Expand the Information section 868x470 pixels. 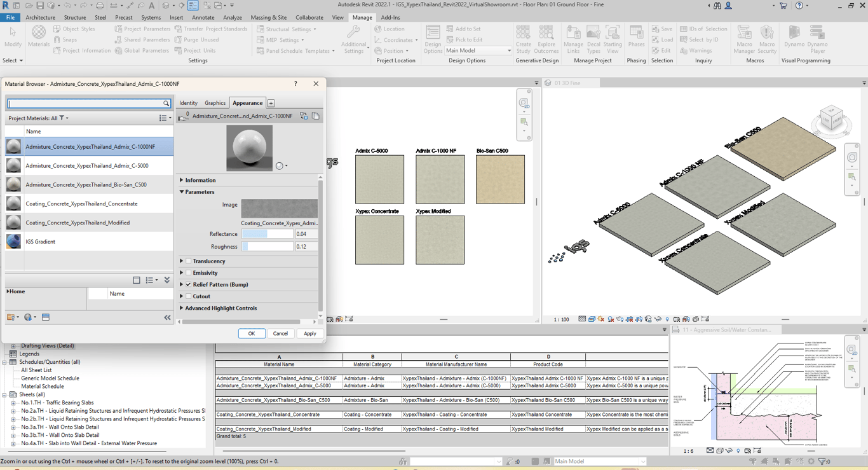coord(182,180)
